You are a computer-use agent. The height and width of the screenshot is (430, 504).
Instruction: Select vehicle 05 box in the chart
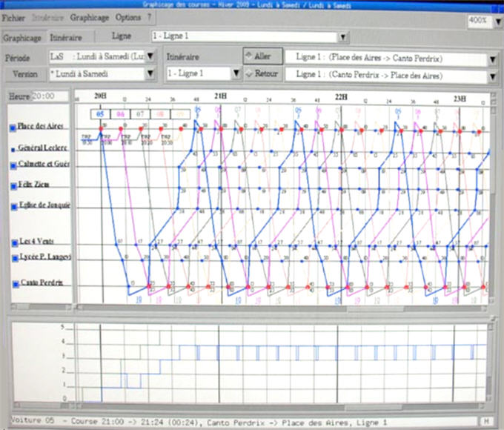pyautogui.click(x=100, y=114)
